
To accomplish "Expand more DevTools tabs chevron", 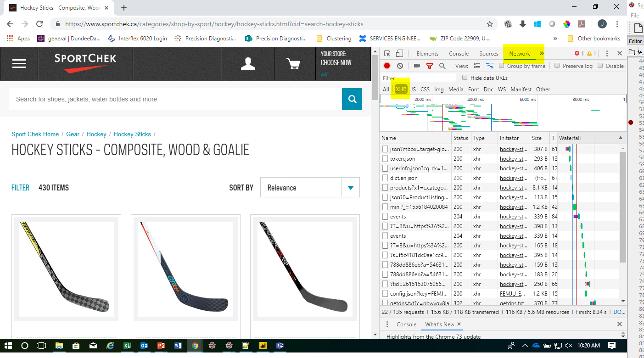I will 542,54.
